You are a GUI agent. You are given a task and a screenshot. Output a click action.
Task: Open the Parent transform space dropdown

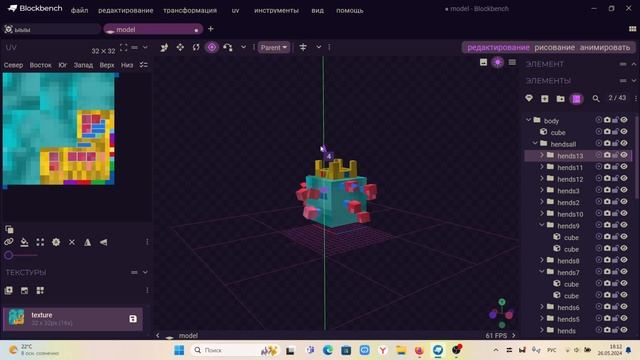tap(273, 47)
